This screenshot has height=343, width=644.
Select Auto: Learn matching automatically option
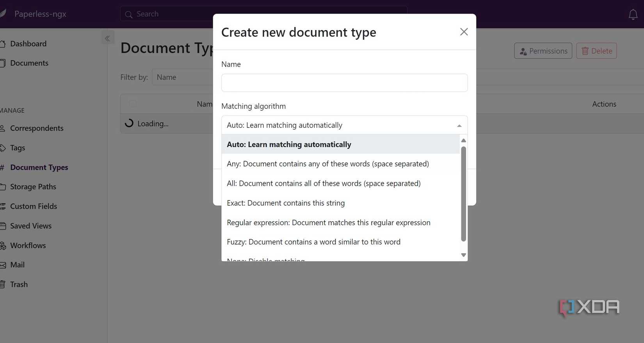click(x=340, y=144)
